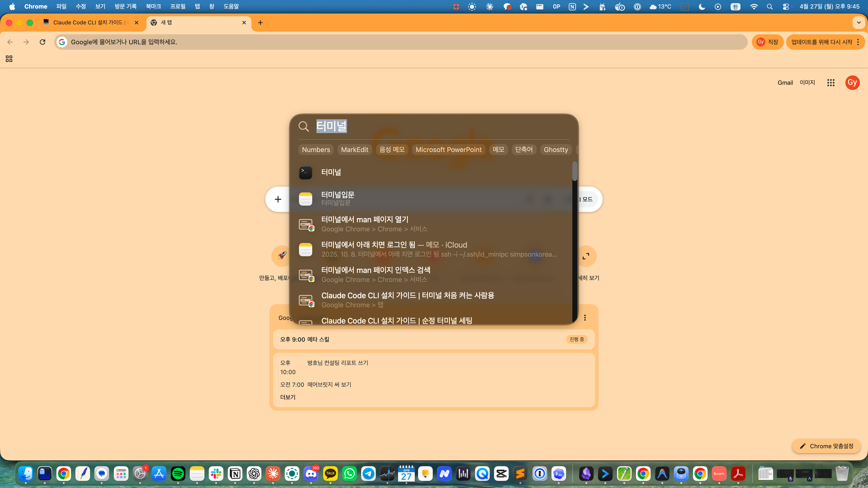Open Slack from the Dock
This screenshot has height=488, width=868.
click(216, 474)
